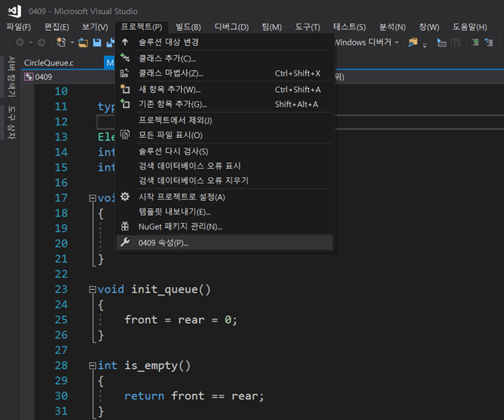Image resolution: width=504 pixels, height=420 pixels.
Task: Open the 팀(M) menu
Action: tap(272, 27)
